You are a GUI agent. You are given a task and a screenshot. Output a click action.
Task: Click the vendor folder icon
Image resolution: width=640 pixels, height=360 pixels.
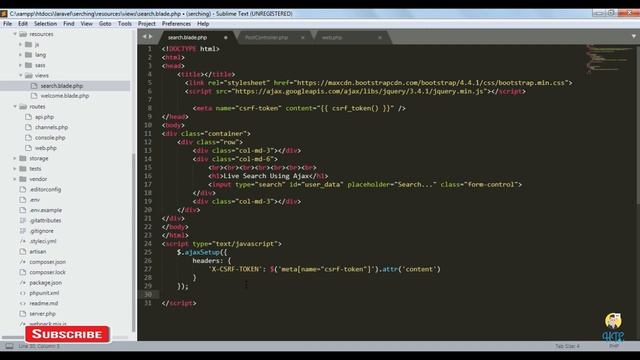click(x=23, y=179)
